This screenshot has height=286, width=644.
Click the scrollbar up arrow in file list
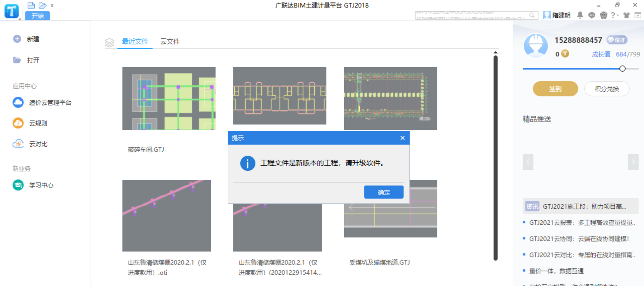coord(496,52)
